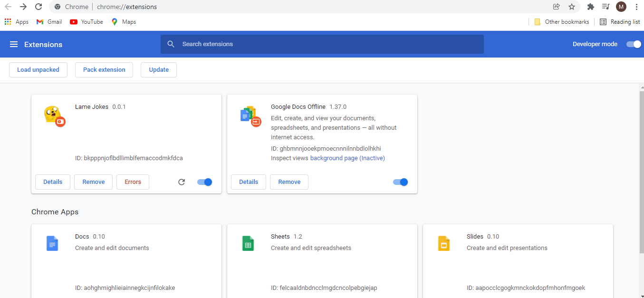Click the share page icon in address bar
The height and width of the screenshot is (298, 644).
pos(556,7)
